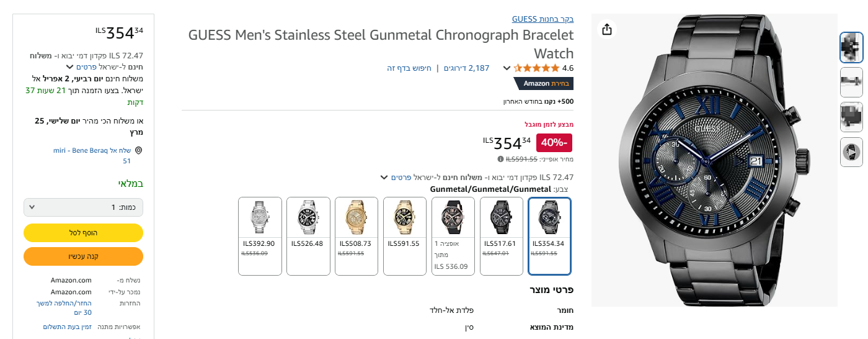Image resolution: width=868 pixels, height=339 pixels.
Task: Select the third product image thumbnail
Action: 851,117
